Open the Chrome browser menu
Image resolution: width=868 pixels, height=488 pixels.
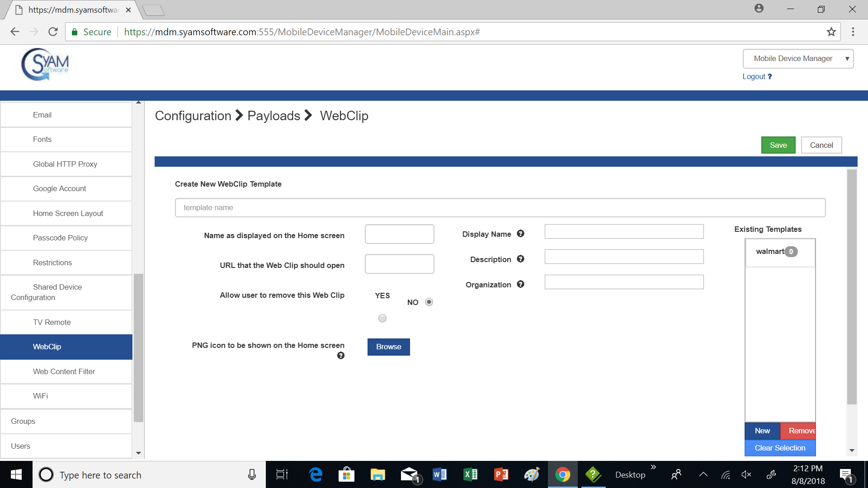point(853,32)
